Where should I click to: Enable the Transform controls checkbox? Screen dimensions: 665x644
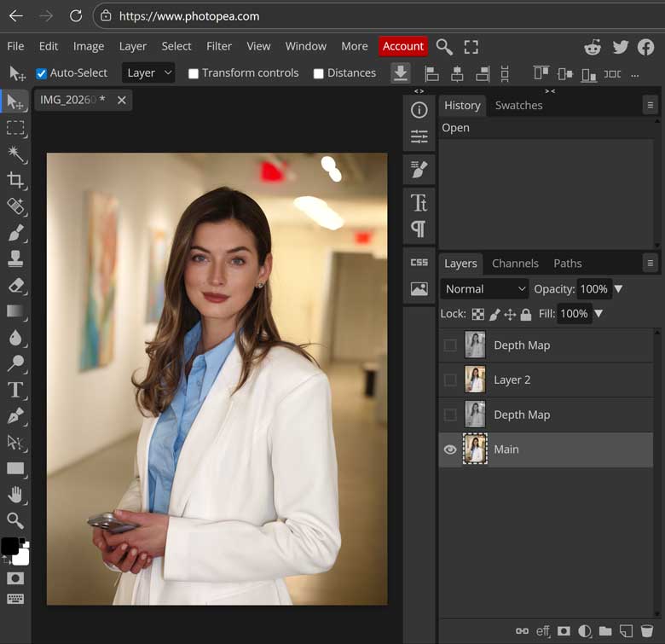click(x=194, y=74)
